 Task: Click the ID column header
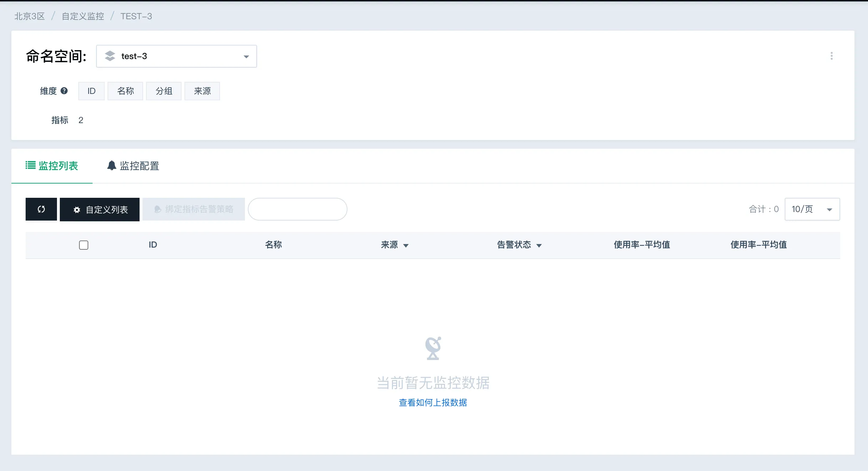pyautogui.click(x=153, y=245)
